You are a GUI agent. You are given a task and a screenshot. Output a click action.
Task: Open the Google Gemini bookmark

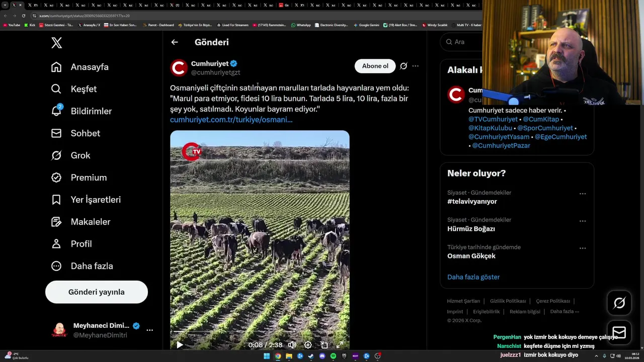[366, 25]
